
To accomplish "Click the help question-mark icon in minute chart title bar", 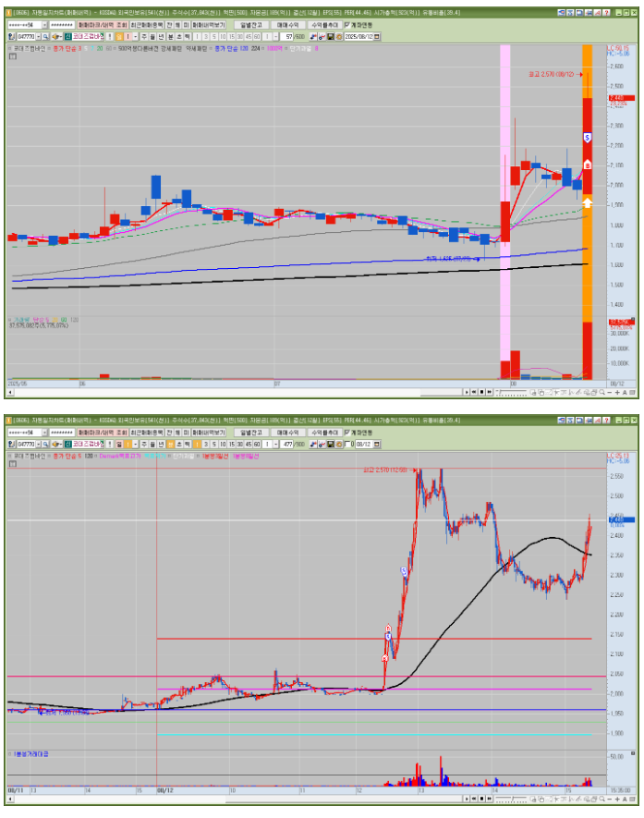I will 606,420.
